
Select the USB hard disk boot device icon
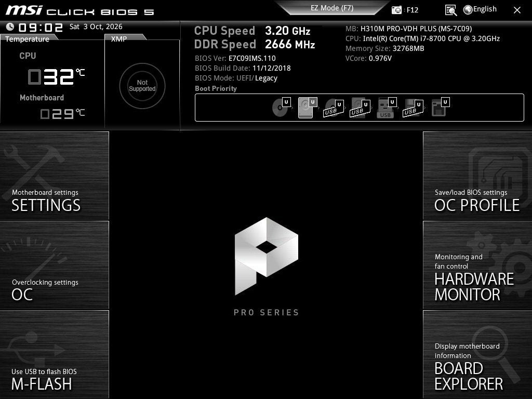coord(360,108)
